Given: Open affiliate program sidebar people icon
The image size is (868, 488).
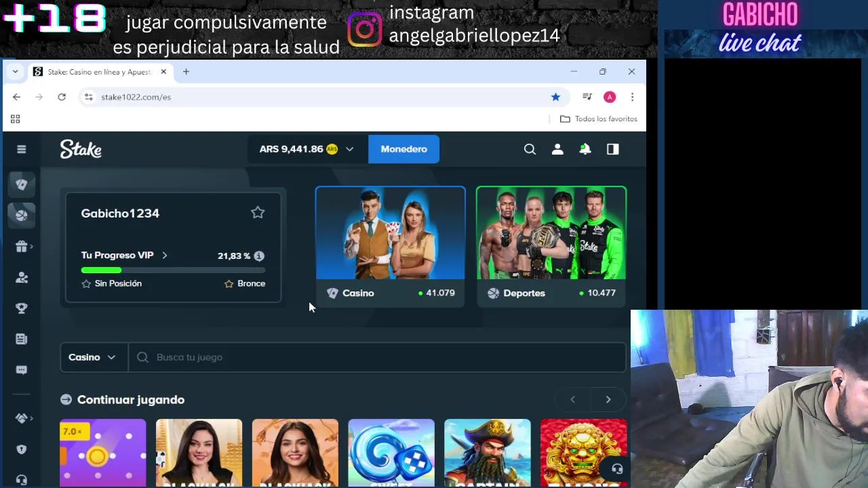Looking at the screenshot, I should click(22, 277).
